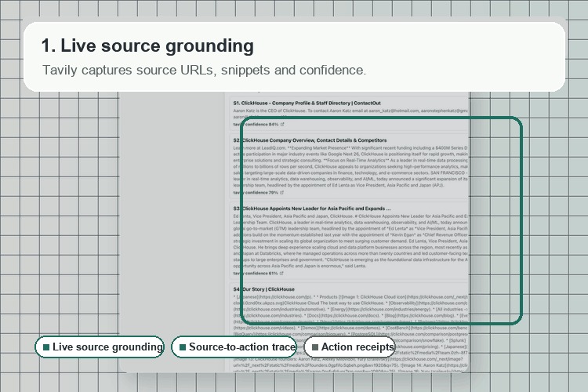The image size is (588, 392).
Task: Click the heading '1. Live source grounding'
Action: pyautogui.click(x=147, y=45)
